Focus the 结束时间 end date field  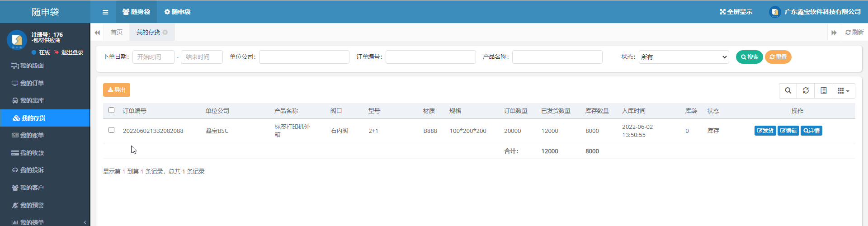click(202, 57)
